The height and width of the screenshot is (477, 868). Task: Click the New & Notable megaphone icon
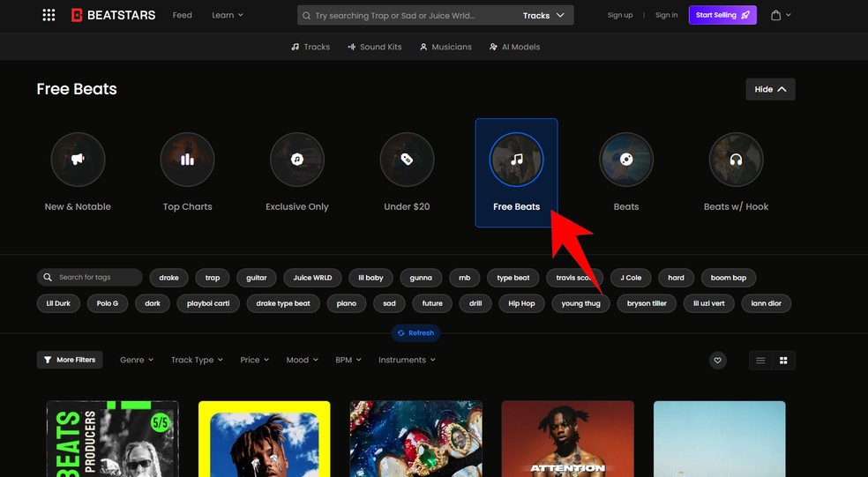78,160
